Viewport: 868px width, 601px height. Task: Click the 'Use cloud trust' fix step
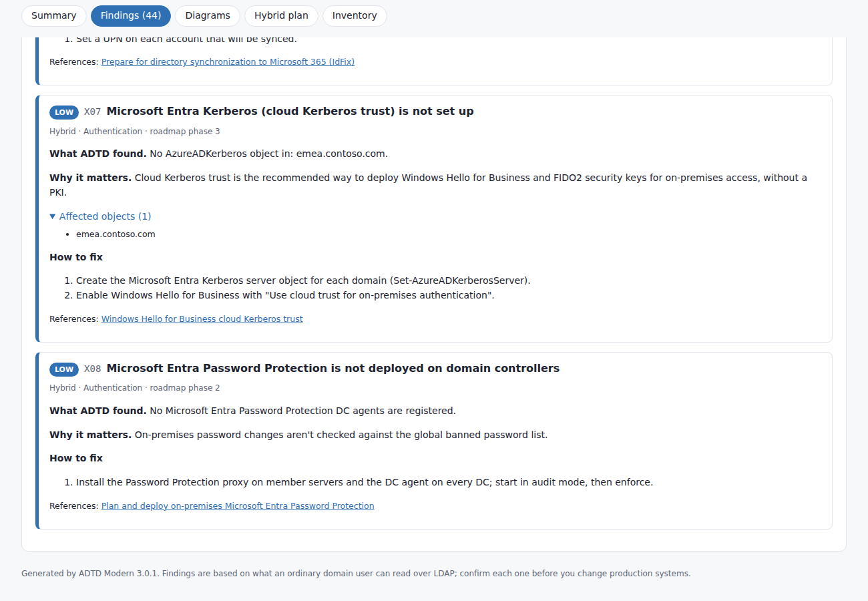click(x=285, y=295)
